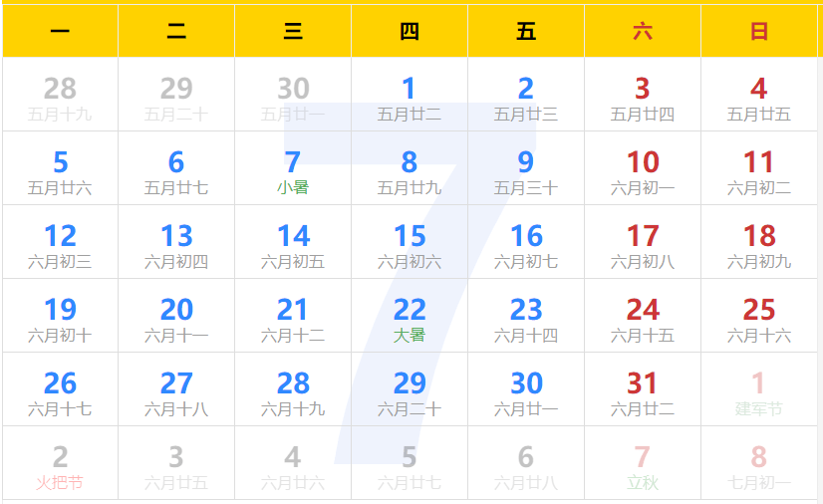Click the Wednesday header 三
The image size is (823, 504).
pos(293,31)
